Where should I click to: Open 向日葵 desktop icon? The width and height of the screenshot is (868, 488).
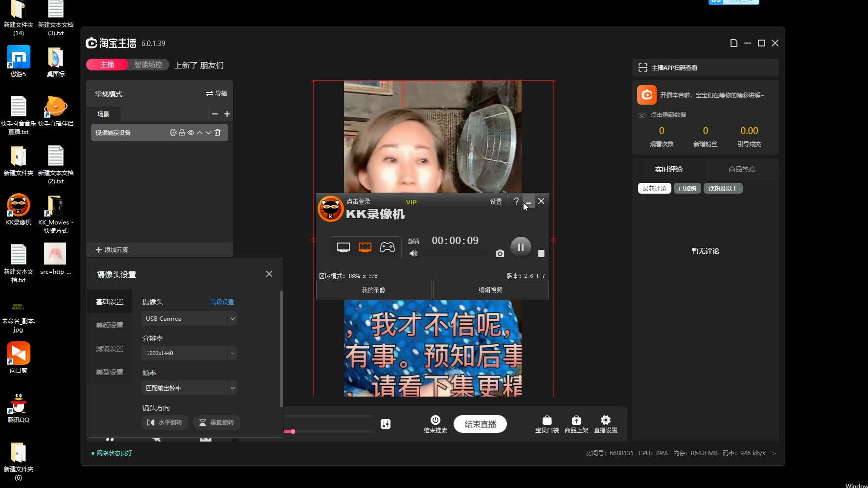click(19, 358)
